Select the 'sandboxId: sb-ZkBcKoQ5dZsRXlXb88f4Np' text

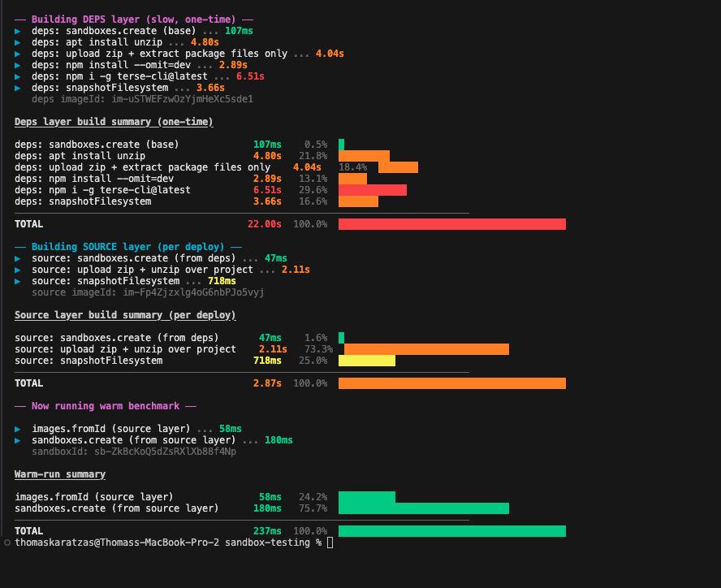click(134, 452)
